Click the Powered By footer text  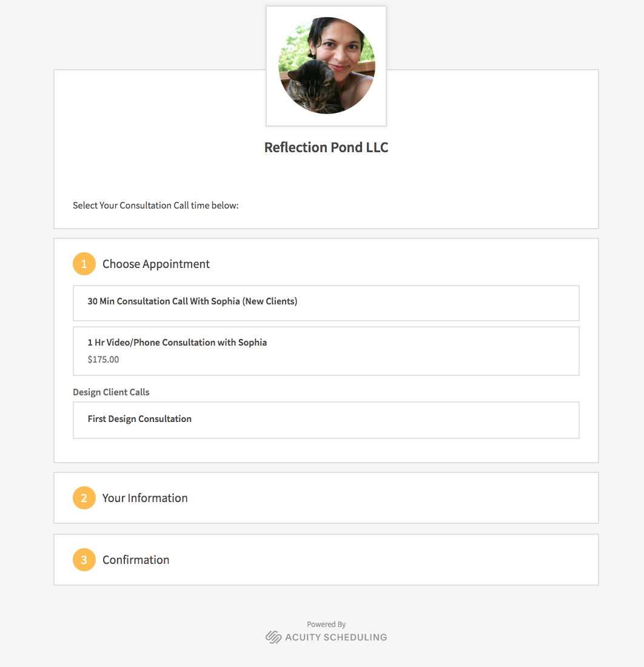pyautogui.click(x=326, y=624)
